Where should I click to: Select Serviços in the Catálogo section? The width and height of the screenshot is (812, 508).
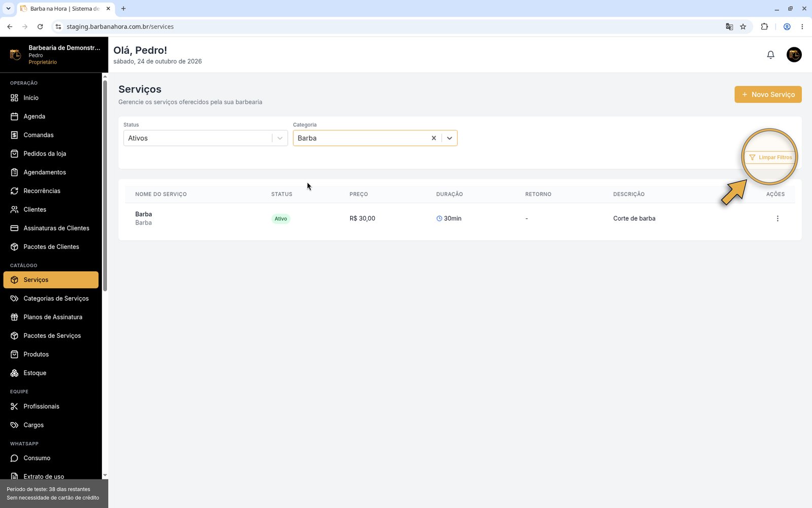(x=51, y=280)
